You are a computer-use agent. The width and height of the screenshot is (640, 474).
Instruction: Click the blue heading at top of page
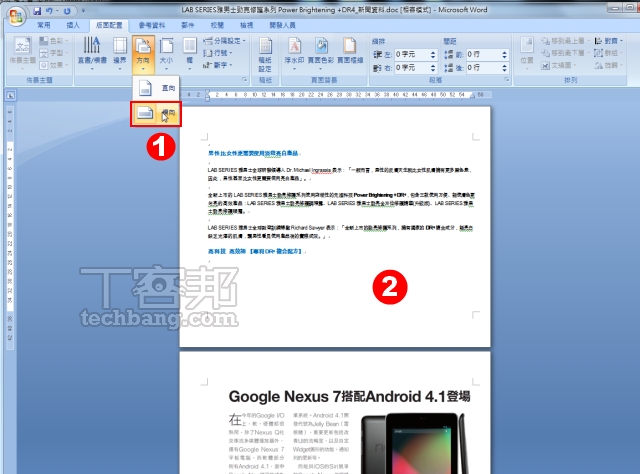[254, 153]
